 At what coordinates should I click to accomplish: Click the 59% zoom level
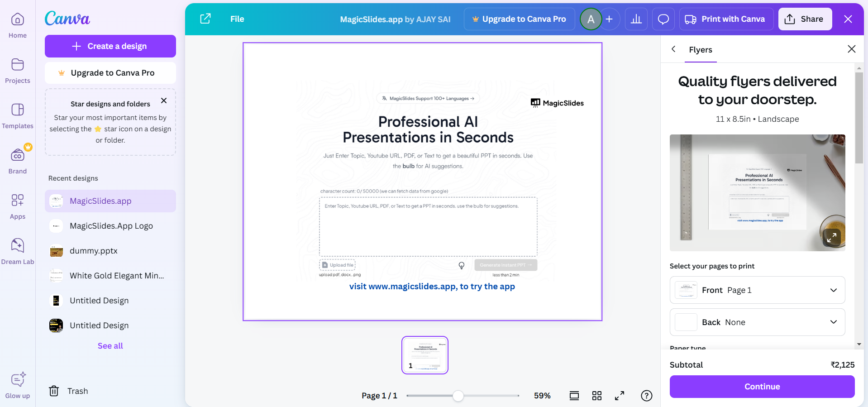[x=542, y=396]
